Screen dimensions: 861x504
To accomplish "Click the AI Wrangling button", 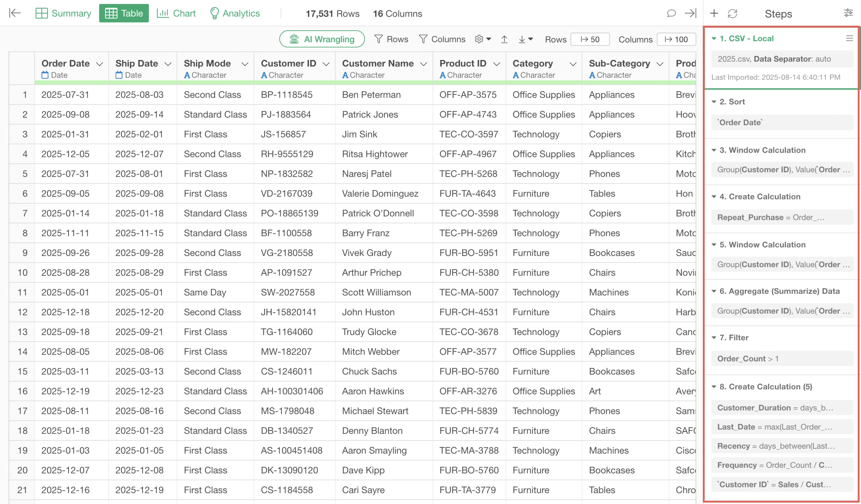I will [322, 39].
